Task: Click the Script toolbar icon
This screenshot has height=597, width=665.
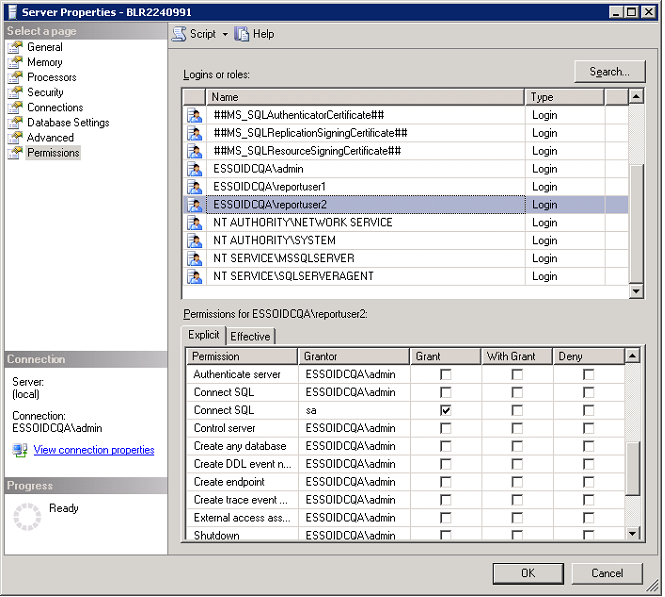Action: [x=179, y=34]
